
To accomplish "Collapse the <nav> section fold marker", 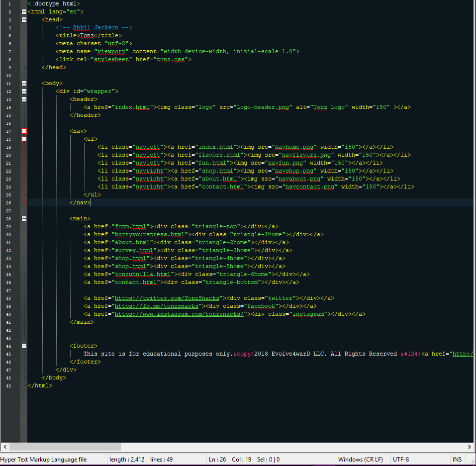I will click(x=24, y=131).
